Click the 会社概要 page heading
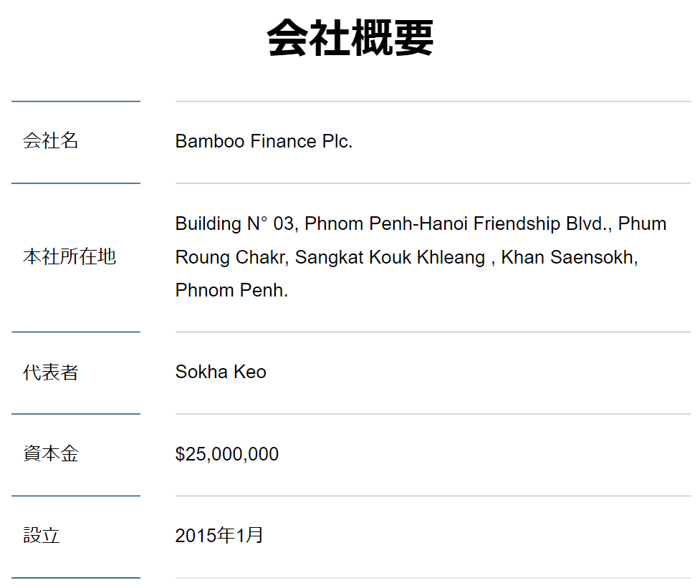 point(350,38)
